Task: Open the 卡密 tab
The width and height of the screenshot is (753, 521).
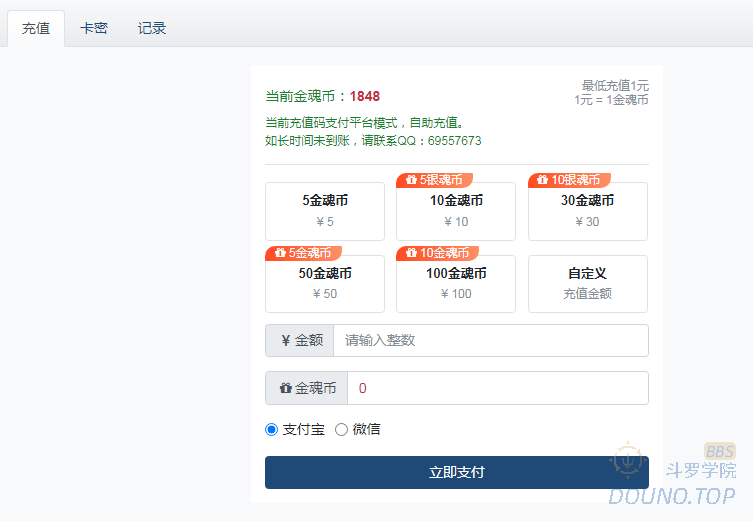Action: pos(94,29)
